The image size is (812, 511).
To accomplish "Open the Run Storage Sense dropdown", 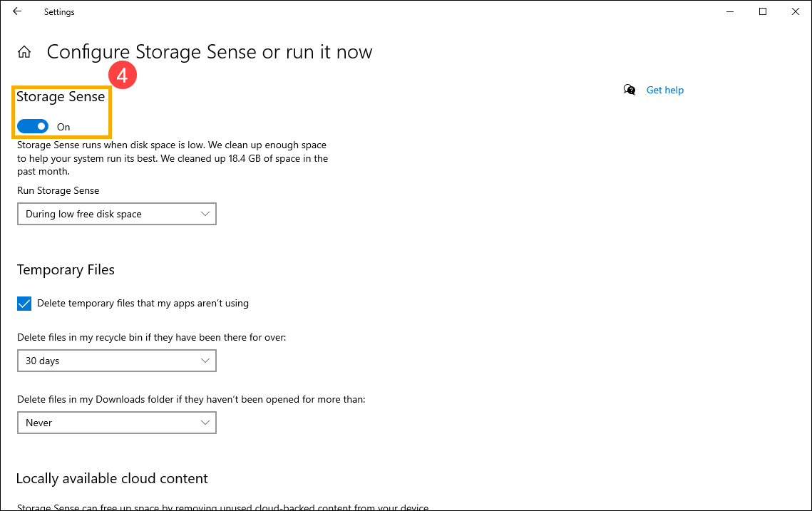I will tap(116, 214).
